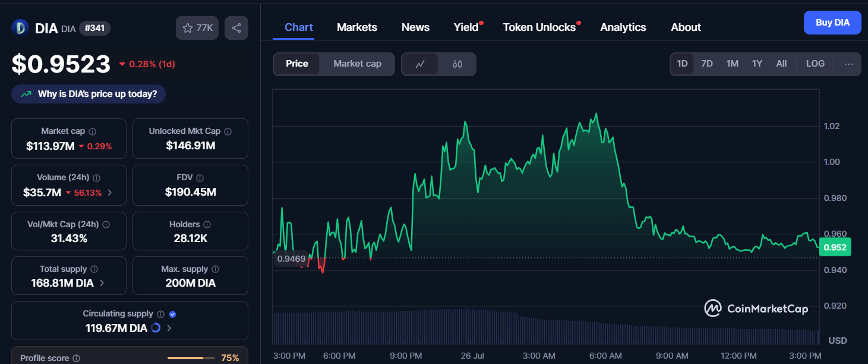Switch to the Analytics tab

(x=623, y=27)
